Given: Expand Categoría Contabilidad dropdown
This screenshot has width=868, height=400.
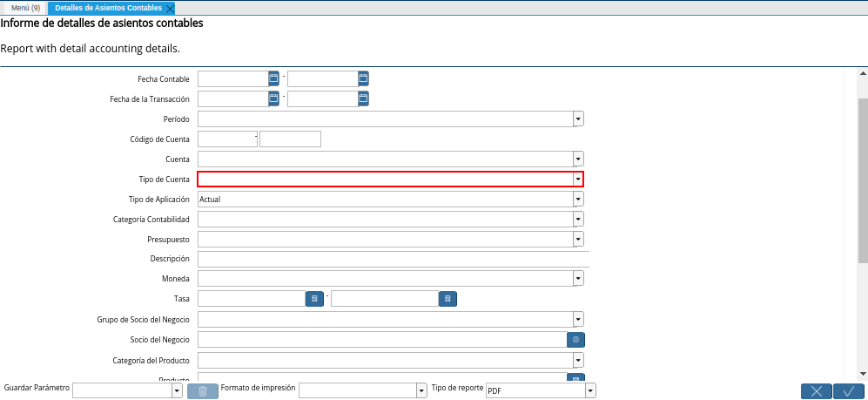Looking at the screenshot, I should pyautogui.click(x=578, y=219).
